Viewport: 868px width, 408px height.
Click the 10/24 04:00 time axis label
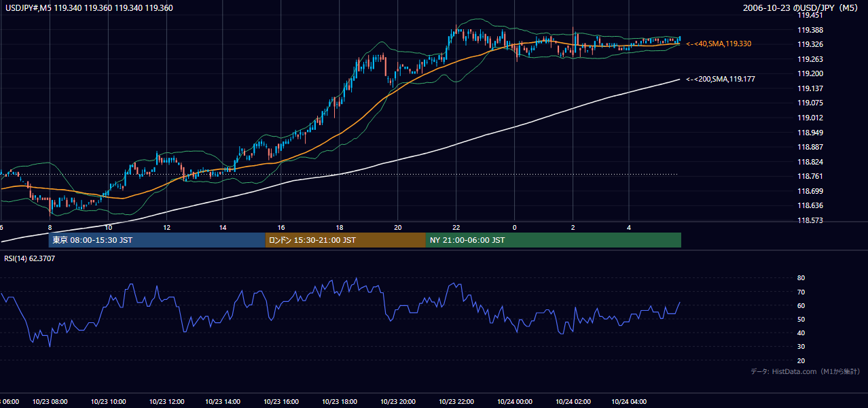tap(630, 402)
